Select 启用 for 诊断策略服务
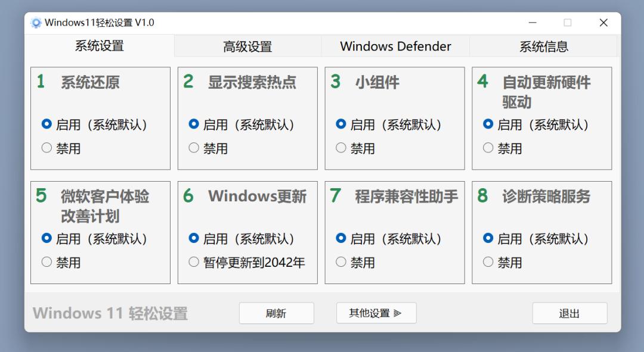Viewport: 644px width, 352px height. coord(488,238)
